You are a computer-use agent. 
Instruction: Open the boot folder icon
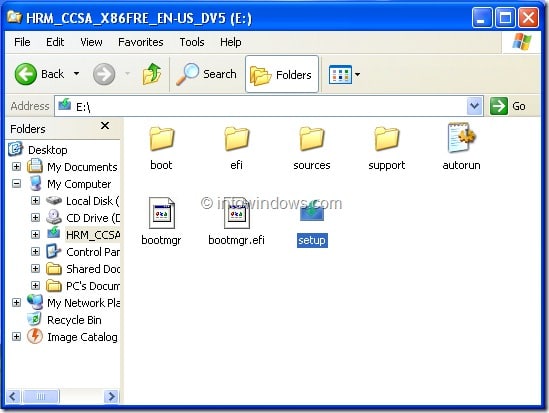tap(161, 139)
